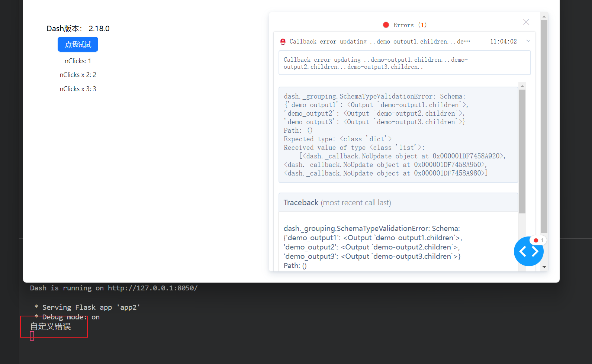Click the Received value of type line
The image size is (592, 364).
[354, 148]
